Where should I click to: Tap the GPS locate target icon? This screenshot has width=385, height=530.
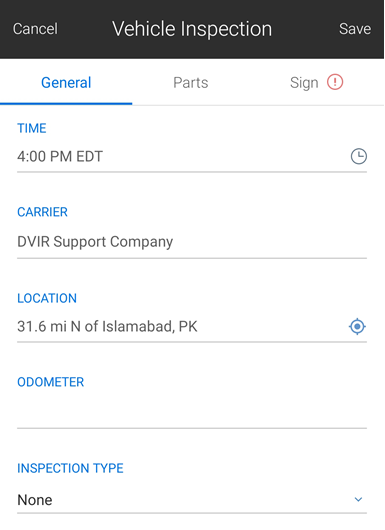357,327
